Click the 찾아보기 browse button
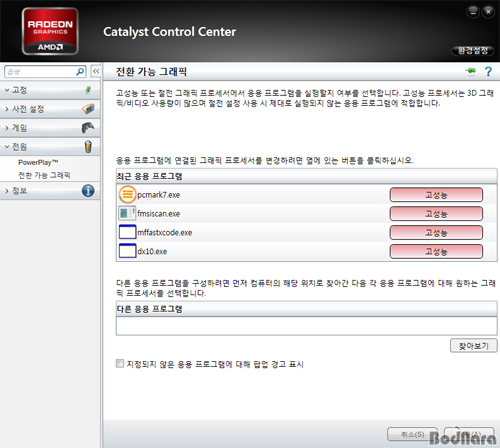500x448 pixels. [x=474, y=346]
